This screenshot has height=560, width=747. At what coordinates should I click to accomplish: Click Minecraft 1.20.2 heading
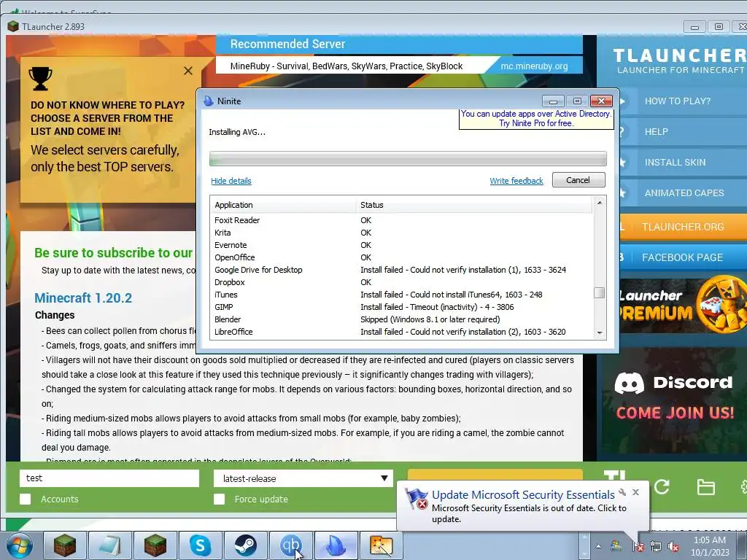click(x=83, y=298)
